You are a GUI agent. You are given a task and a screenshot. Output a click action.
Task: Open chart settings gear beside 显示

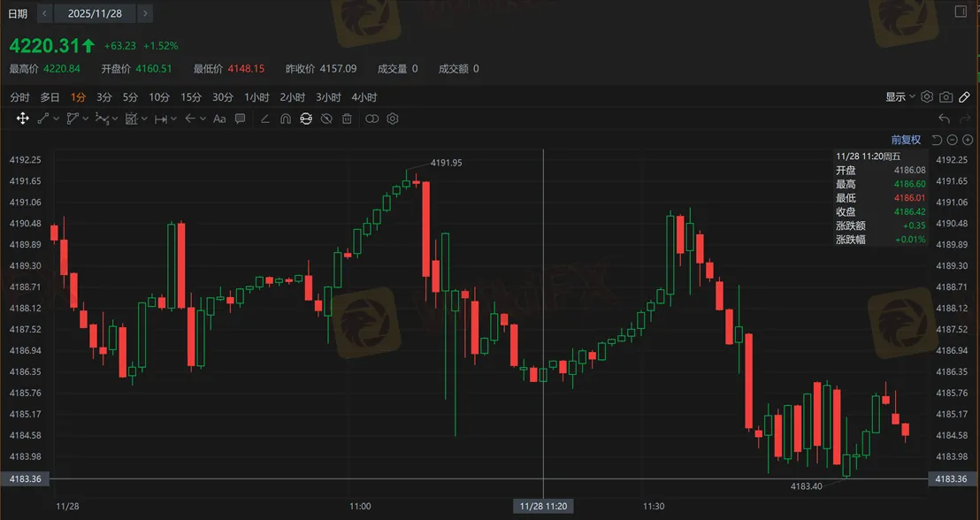(x=927, y=97)
